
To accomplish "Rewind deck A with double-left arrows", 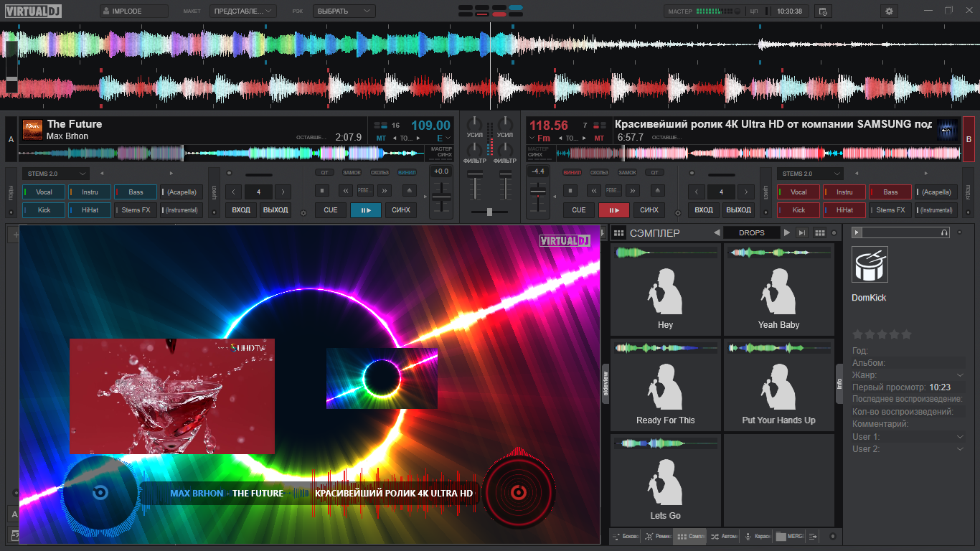I will [x=346, y=191].
